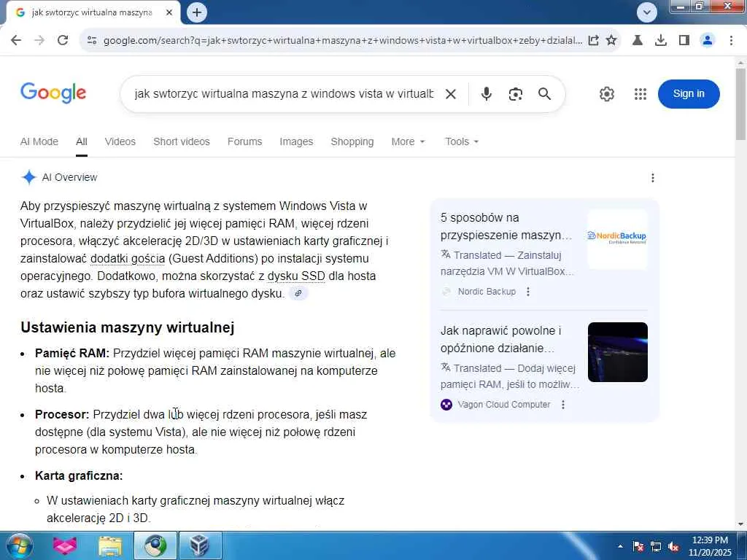
Task: Click the browser forward arrow
Action: pyautogui.click(x=39, y=41)
